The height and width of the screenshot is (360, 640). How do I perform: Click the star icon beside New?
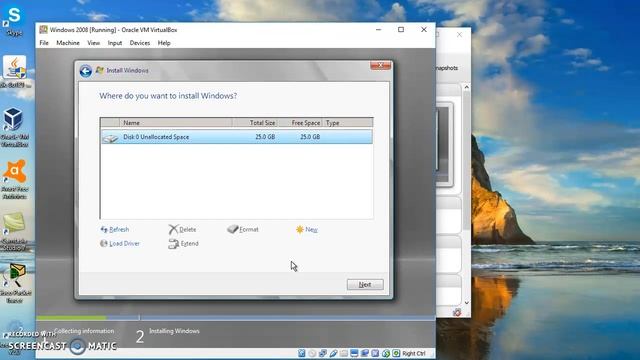(x=300, y=229)
